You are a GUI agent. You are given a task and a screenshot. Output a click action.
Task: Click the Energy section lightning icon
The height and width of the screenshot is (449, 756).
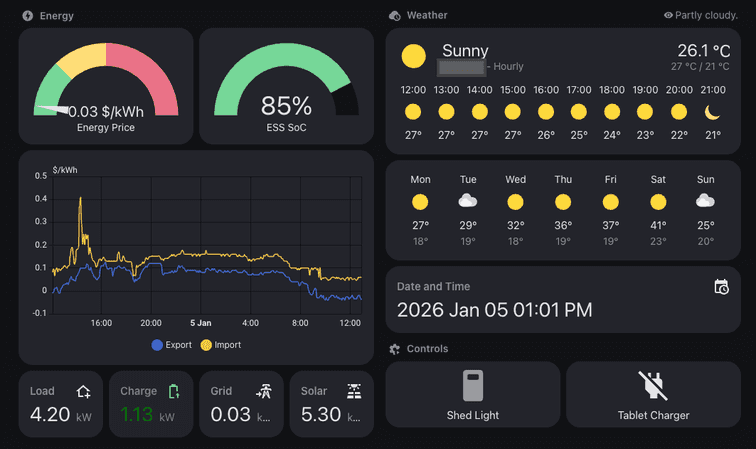tap(27, 16)
